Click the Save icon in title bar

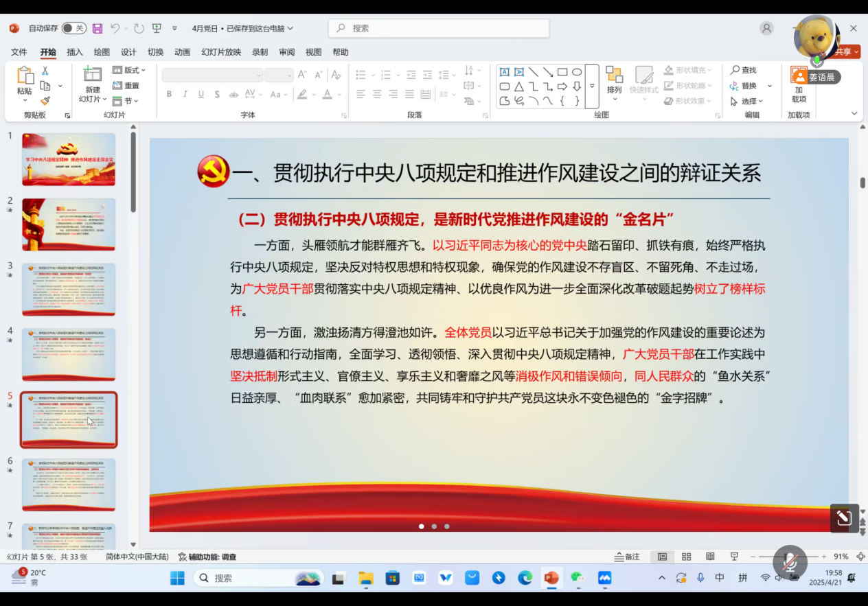click(x=98, y=28)
